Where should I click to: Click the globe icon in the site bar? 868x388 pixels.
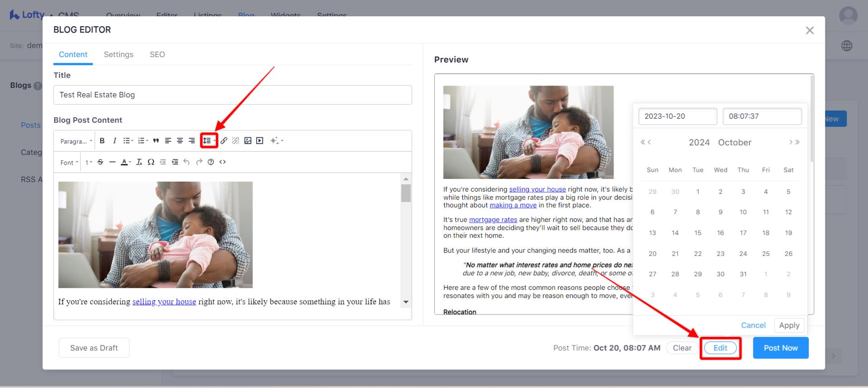point(847,46)
